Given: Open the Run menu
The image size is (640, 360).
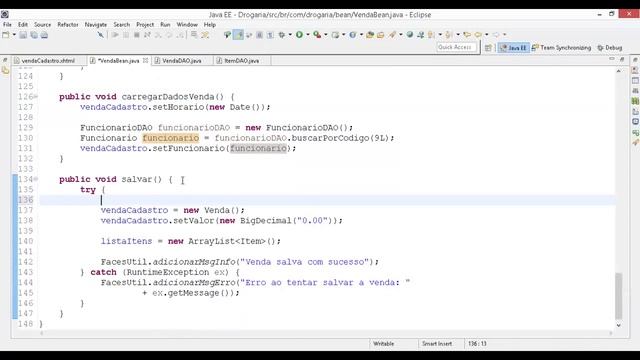Looking at the screenshot, I should pos(165,24).
